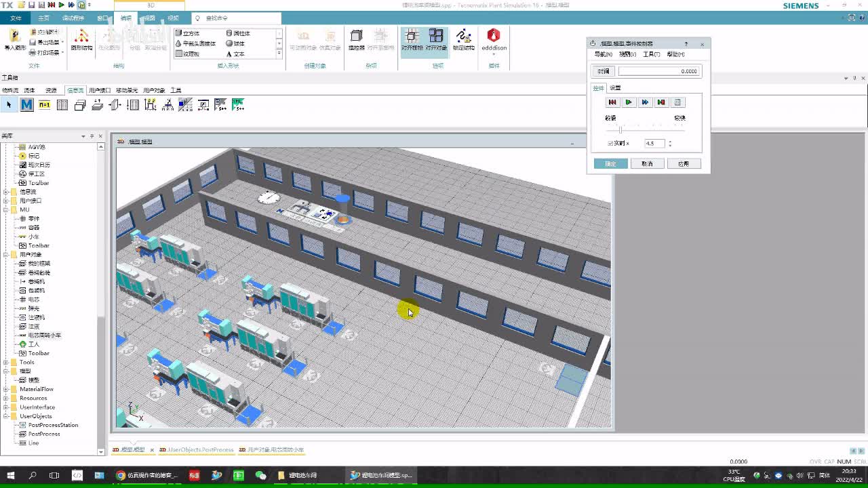The height and width of the screenshot is (488, 868).
Task: Reset simulation in event controller
Action: [x=612, y=102]
